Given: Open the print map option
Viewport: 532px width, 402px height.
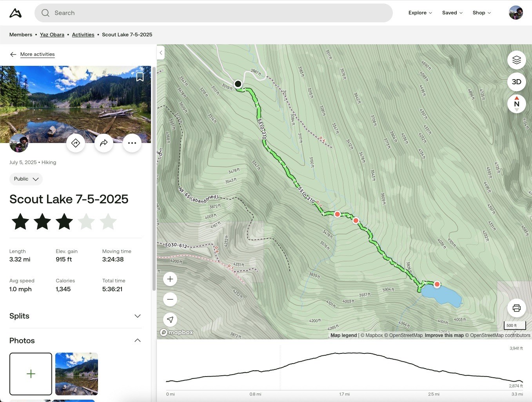Looking at the screenshot, I should pos(516,308).
